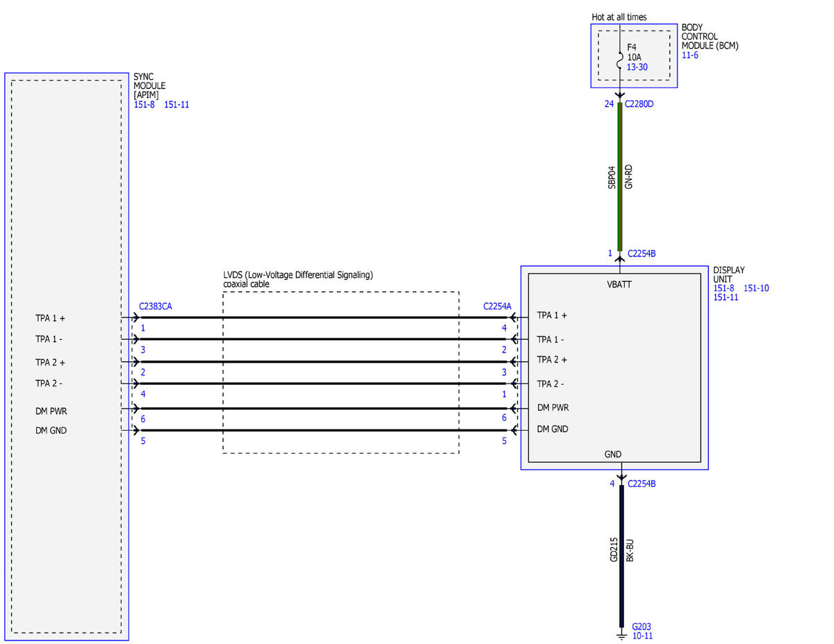Click the 'BODY CONTROL MODULE (BCM)' title
Screen dimensions: 834x644
click(710, 37)
